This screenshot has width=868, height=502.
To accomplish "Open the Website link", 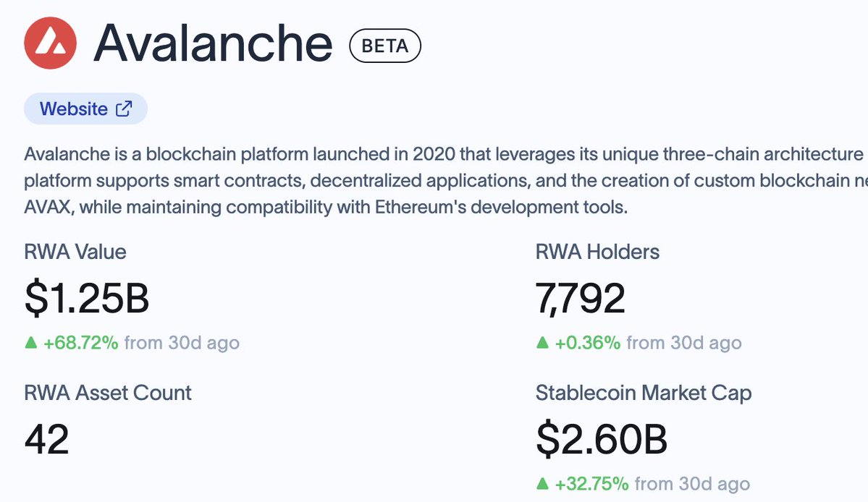I will tap(74, 109).
